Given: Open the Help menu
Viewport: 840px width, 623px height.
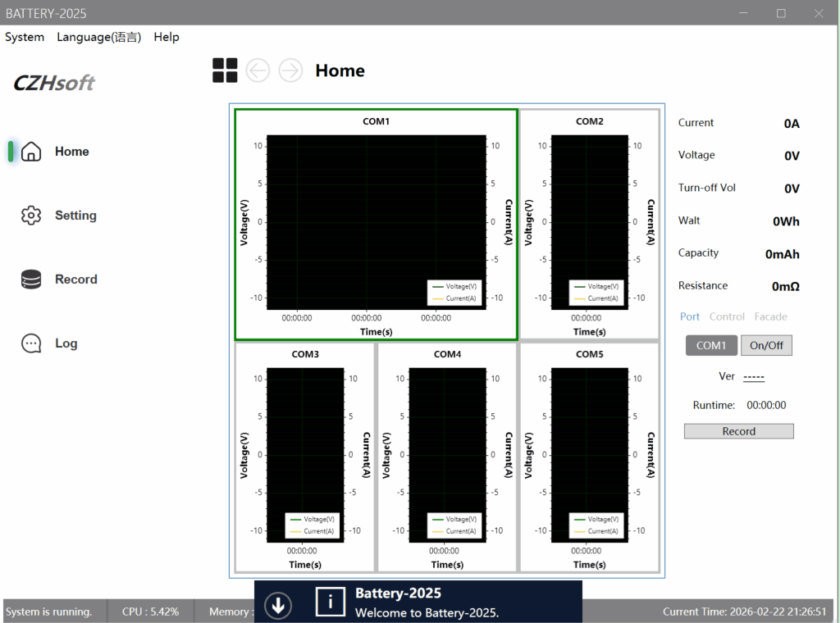Looking at the screenshot, I should coord(167,37).
